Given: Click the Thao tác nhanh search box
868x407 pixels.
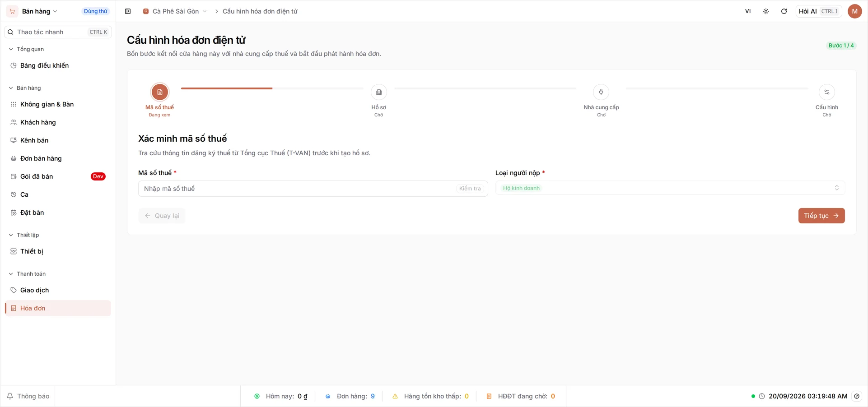Looking at the screenshot, I should tap(58, 32).
